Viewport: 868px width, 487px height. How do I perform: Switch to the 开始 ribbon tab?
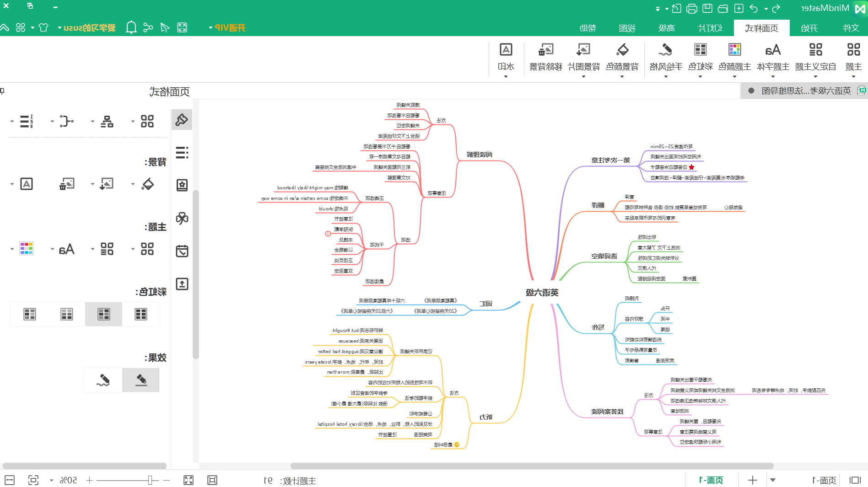click(809, 28)
